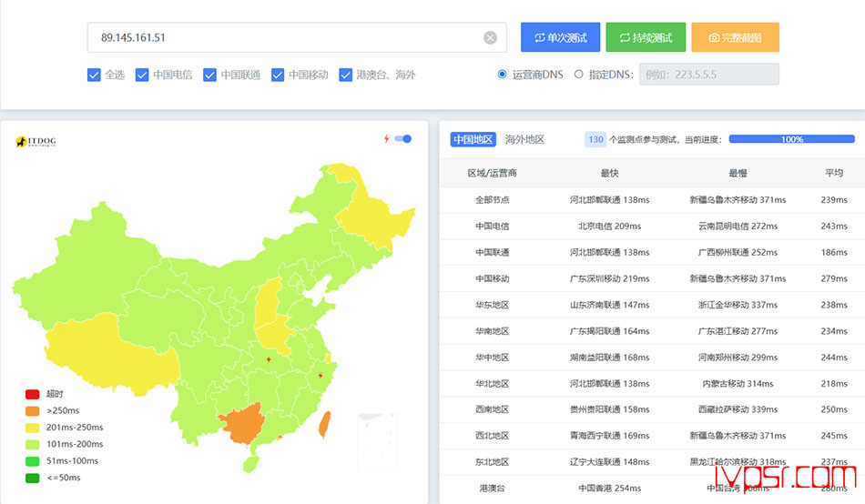This screenshot has width=865, height=504.
Task: Click the dark green <=50ms legend swatch
Action: click(33, 478)
